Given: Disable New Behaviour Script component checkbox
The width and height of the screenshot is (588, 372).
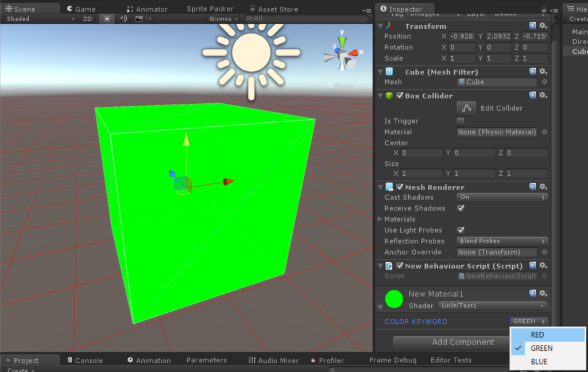Looking at the screenshot, I should pos(400,265).
